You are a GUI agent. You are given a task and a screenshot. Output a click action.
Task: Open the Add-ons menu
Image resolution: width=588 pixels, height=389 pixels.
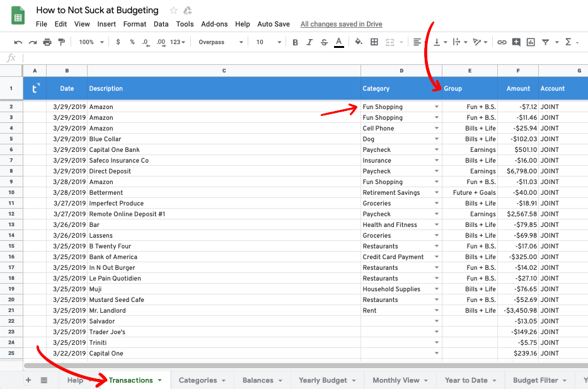pyautogui.click(x=214, y=24)
